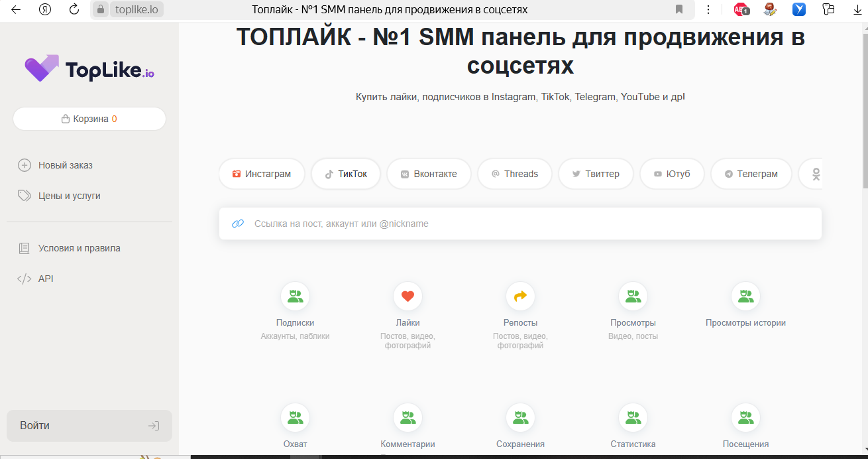Viewport: 868px width, 459px height.
Task: Click the document icon beside Условия и правила
Action: pyautogui.click(x=25, y=248)
